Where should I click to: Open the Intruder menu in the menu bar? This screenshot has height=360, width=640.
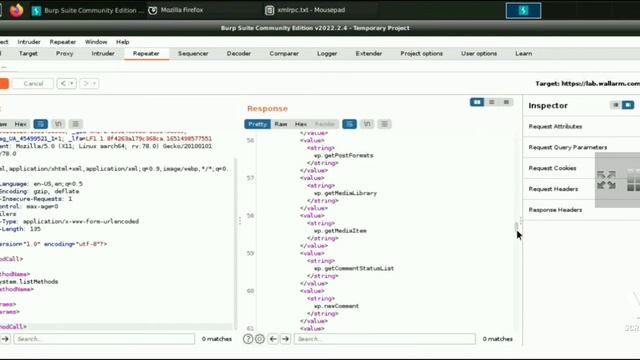click(29, 42)
